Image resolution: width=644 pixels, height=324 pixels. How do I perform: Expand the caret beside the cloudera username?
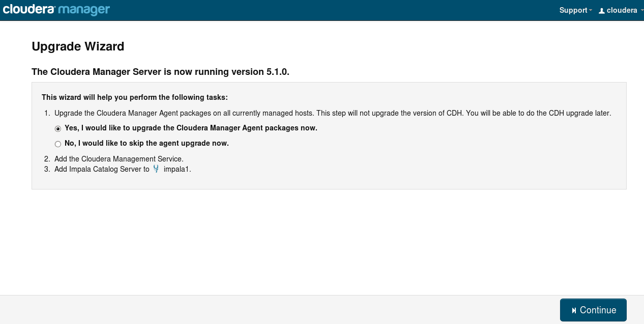coord(641,11)
